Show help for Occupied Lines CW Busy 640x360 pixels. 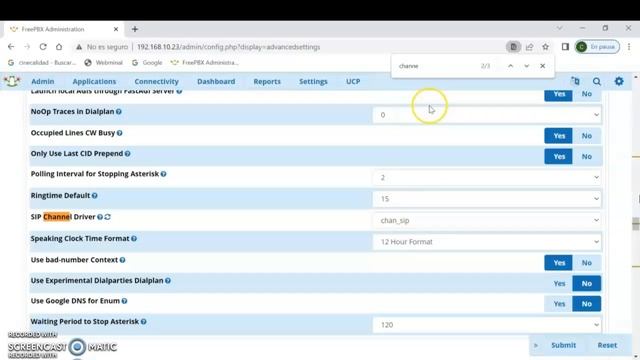coord(120,133)
